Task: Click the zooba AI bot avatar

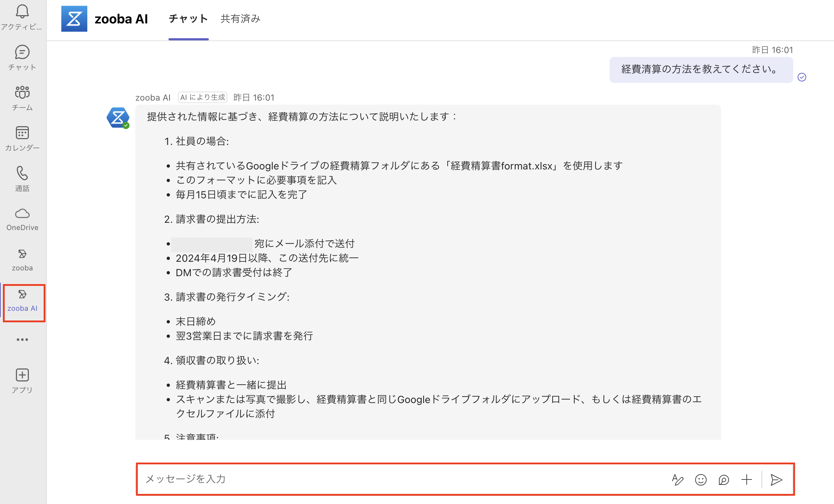Action: 118,118
